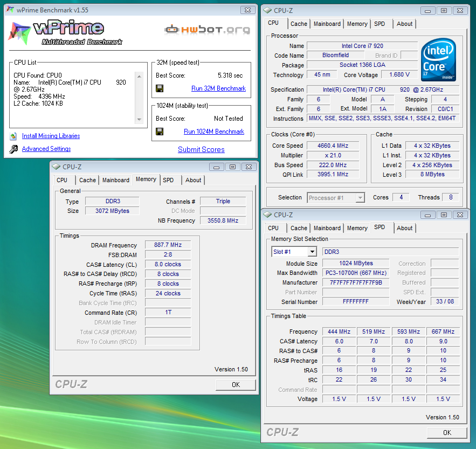Click the memory Size value 3072 MBytes

(112, 211)
